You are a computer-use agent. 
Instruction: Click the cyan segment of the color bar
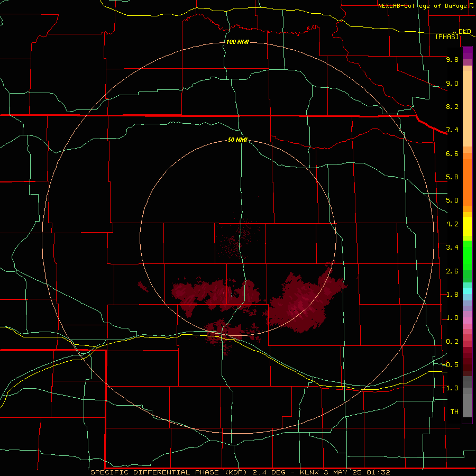[467, 291]
